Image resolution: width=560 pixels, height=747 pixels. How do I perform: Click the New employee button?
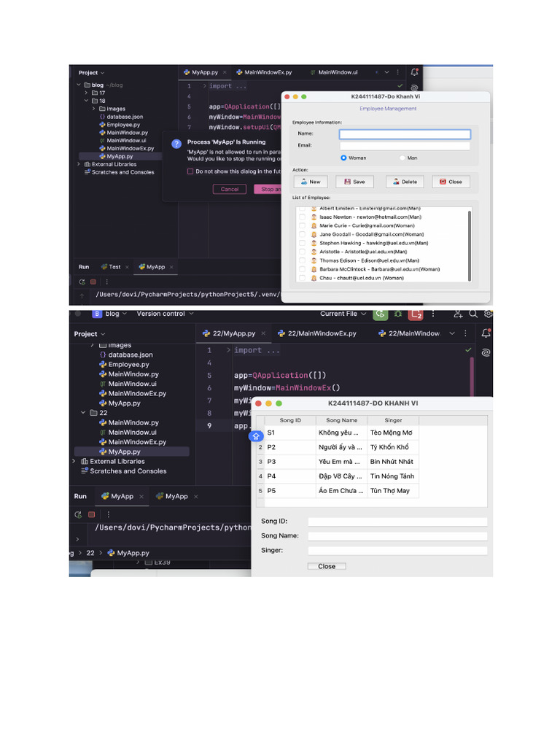click(x=311, y=182)
